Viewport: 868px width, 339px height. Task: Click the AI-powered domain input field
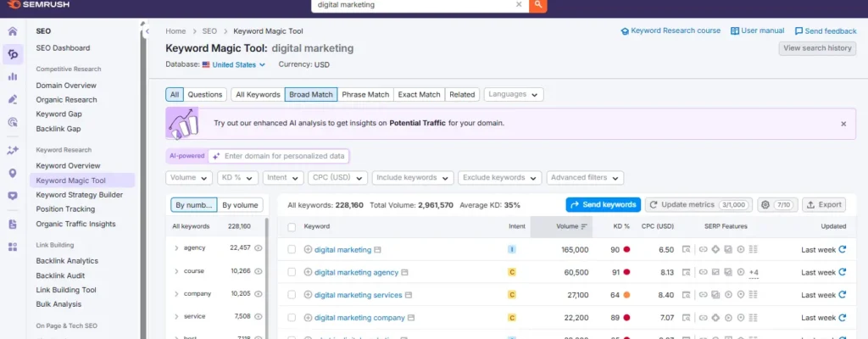click(279, 156)
